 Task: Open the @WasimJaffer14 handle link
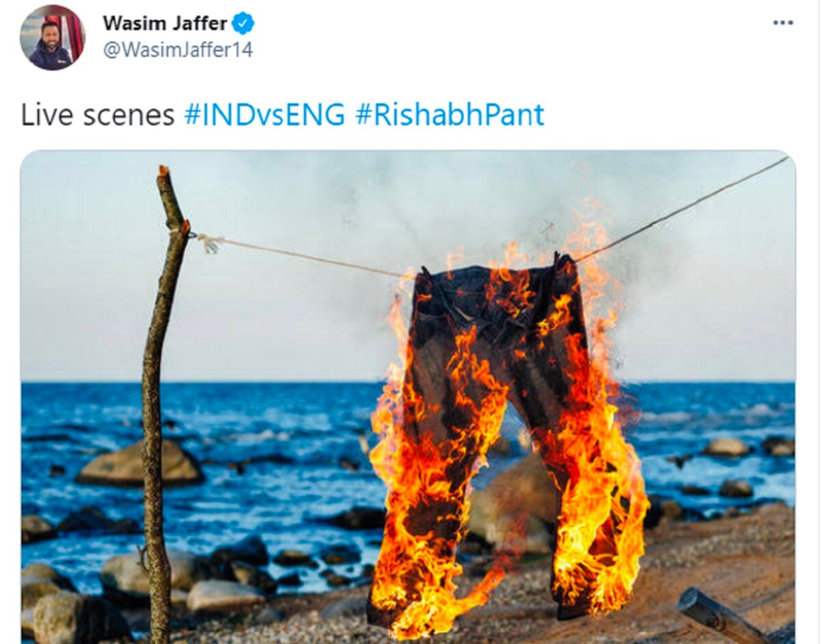click(178, 50)
